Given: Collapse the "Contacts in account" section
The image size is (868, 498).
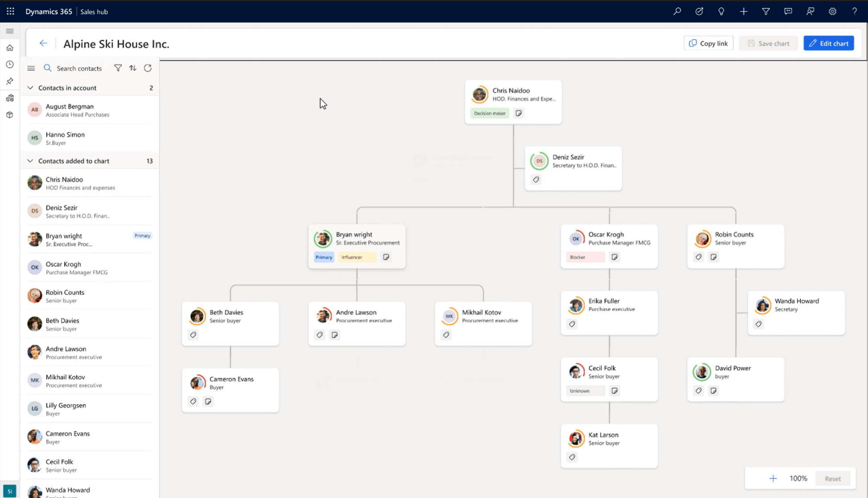Looking at the screenshot, I should [x=30, y=88].
